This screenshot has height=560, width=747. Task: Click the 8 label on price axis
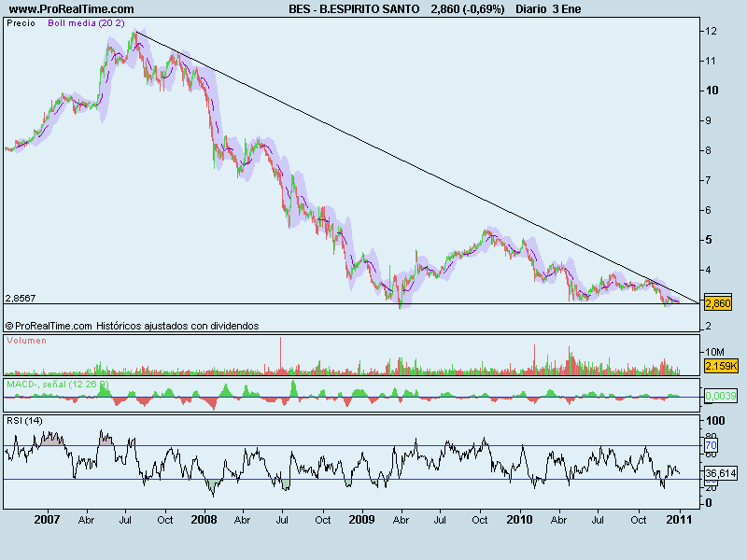click(709, 150)
